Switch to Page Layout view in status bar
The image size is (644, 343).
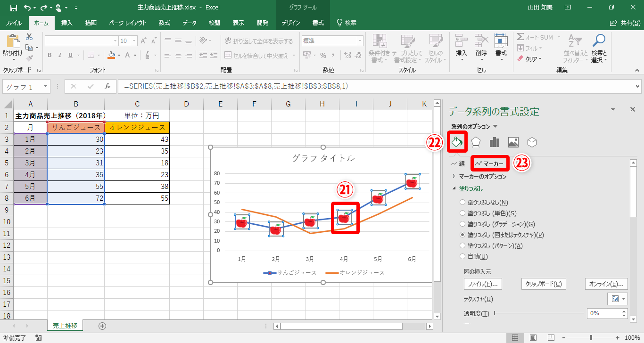click(x=533, y=337)
